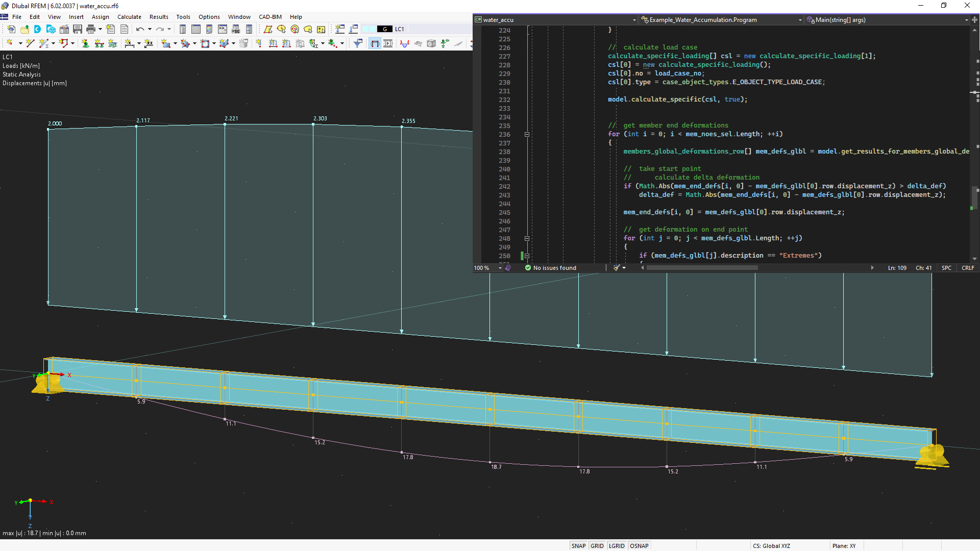
Task: Toggle the GRID status bar button
Action: 595,545
